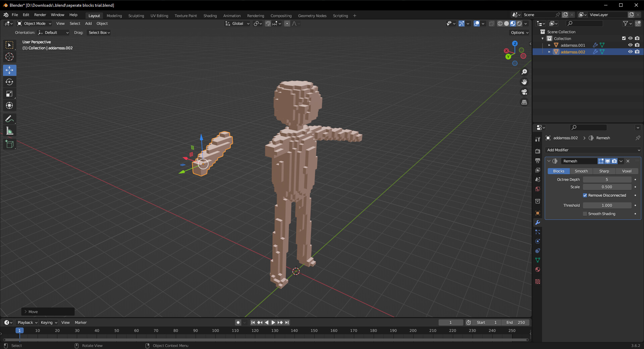The height and width of the screenshot is (349, 644).
Task: Open the viewport Options dropdown
Action: (520, 33)
